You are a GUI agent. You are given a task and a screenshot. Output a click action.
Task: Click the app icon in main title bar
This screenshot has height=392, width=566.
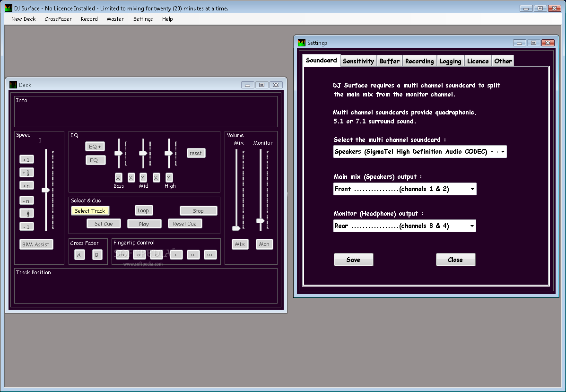(x=9, y=8)
